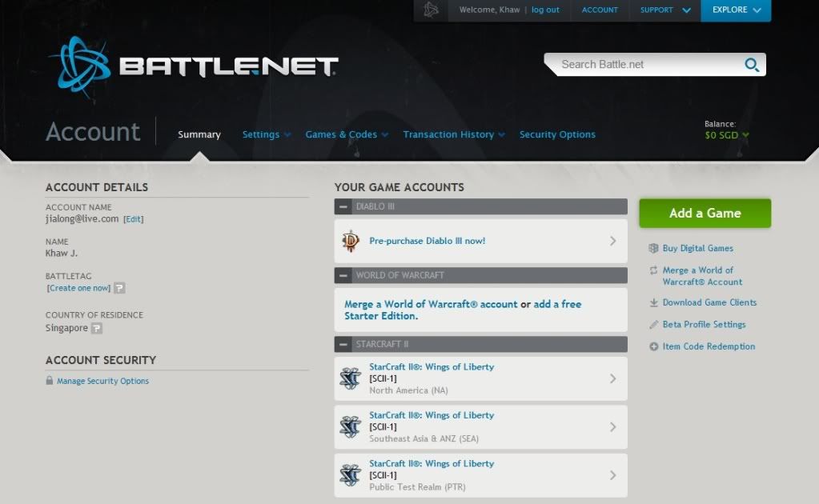Collapse the Diablo III section
819x504 pixels.
pos(343,206)
